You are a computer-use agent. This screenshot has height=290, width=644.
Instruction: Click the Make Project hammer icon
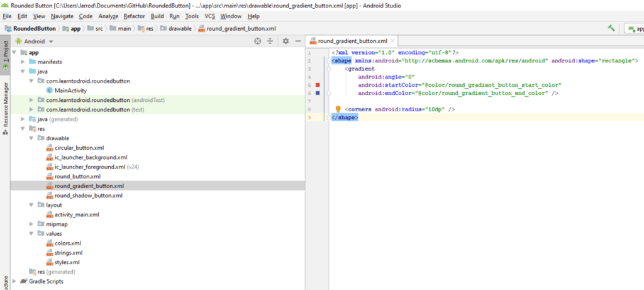click(x=611, y=28)
